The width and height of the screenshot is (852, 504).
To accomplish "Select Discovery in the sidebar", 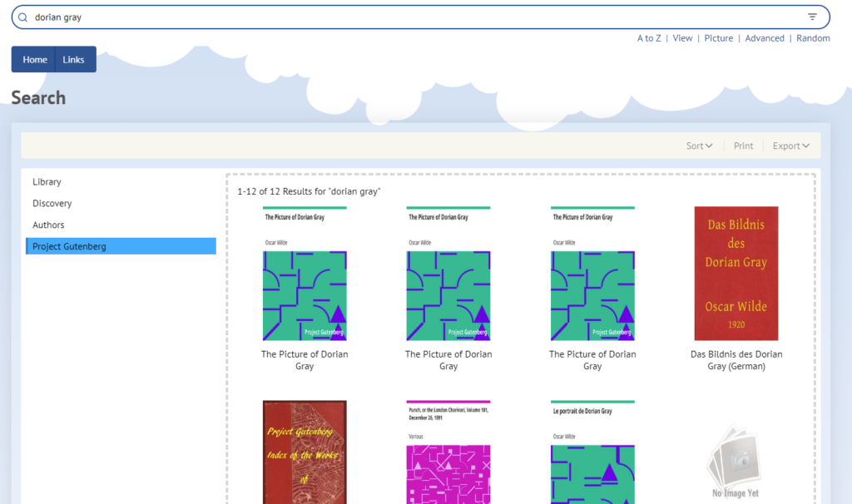I will pos(52,204).
